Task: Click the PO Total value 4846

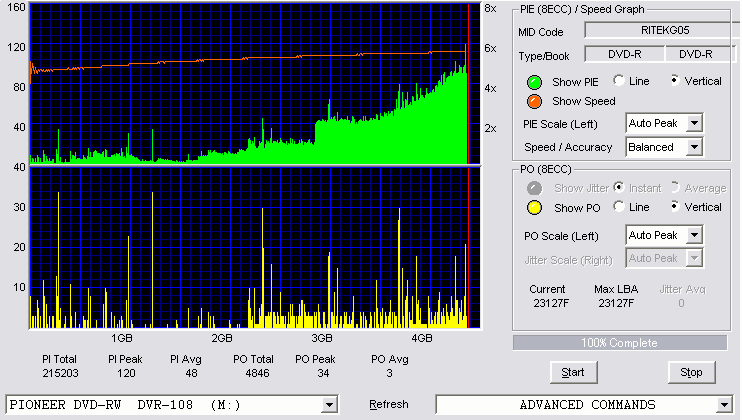Action: (x=257, y=373)
